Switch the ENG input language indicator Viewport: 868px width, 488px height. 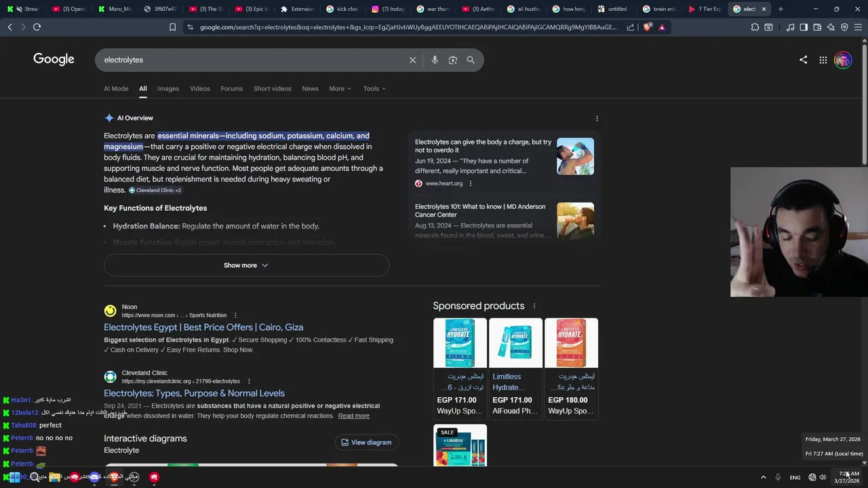(795, 477)
